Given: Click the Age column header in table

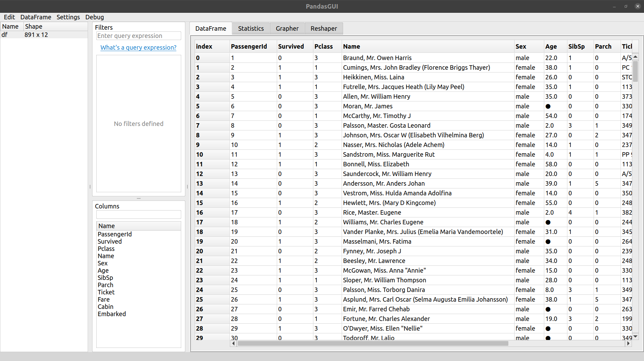Looking at the screenshot, I should (x=556, y=47).
